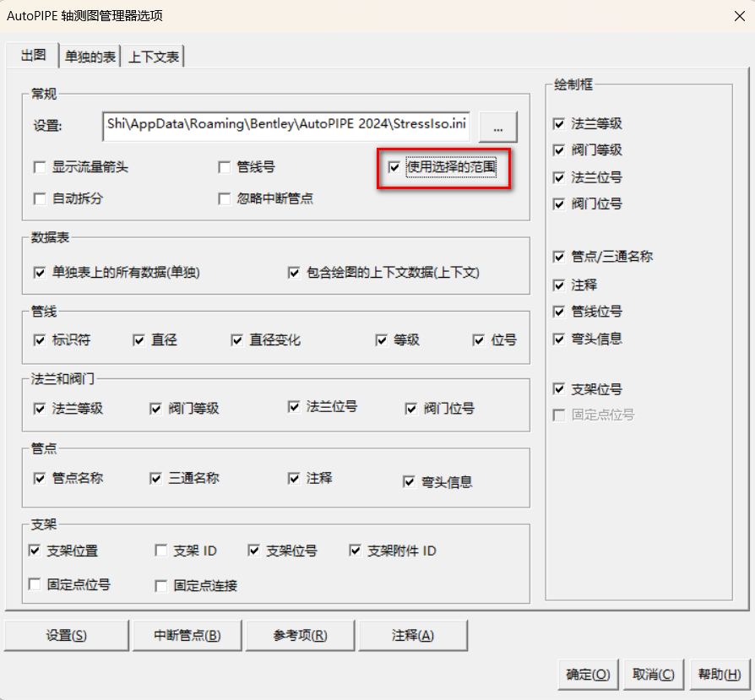
Task: Enable 固定点位号 in the 支架 group
Action: [34, 584]
